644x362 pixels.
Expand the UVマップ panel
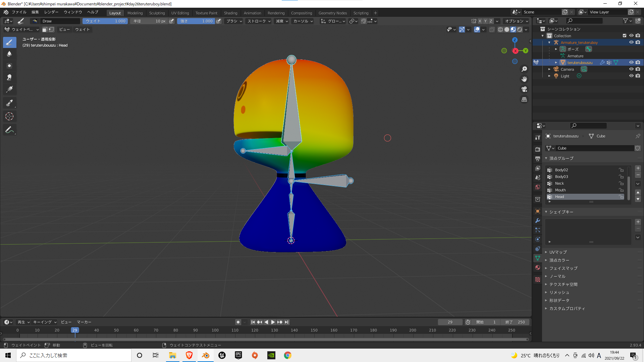pos(558,252)
